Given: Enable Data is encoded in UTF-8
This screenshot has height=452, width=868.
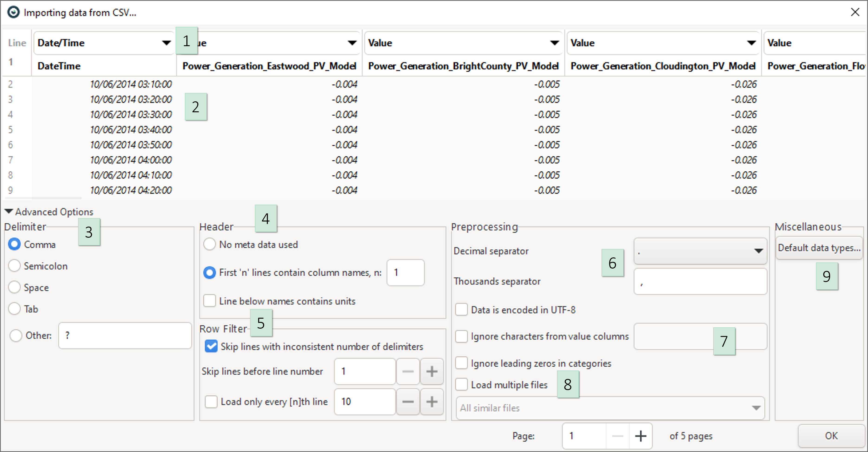Looking at the screenshot, I should click(x=461, y=309).
